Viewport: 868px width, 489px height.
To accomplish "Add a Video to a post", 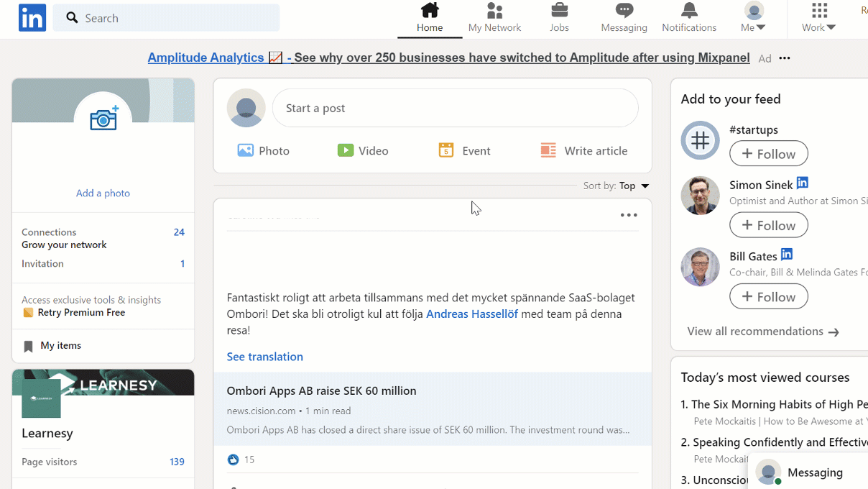I will coord(363,150).
